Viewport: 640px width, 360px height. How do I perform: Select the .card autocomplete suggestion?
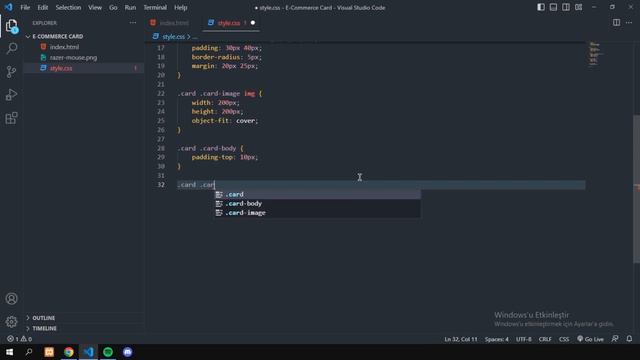(x=317, y=194)
